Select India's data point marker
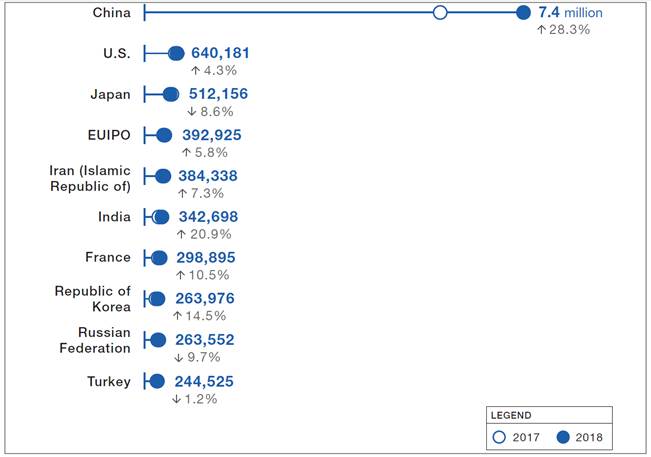 [x=161, y=217]
